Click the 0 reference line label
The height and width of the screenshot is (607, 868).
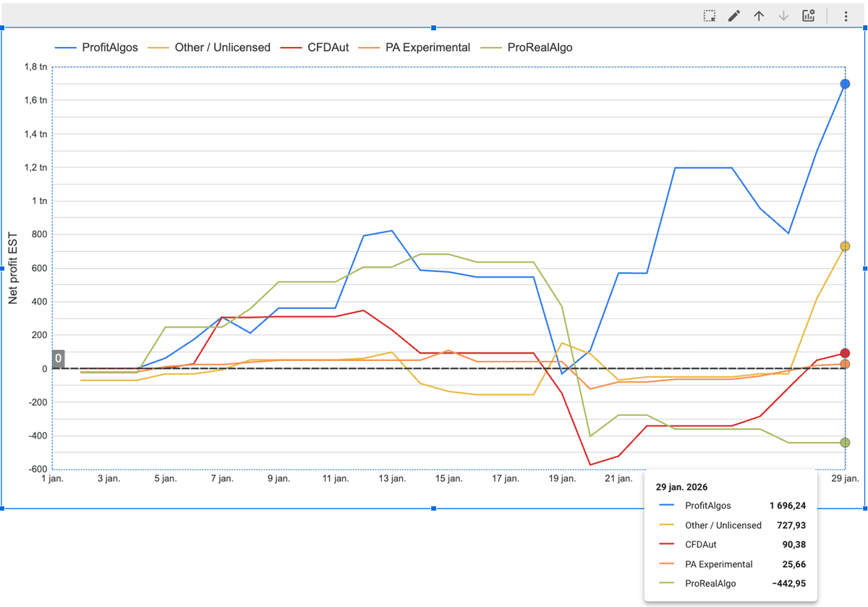tap(58, 358)
